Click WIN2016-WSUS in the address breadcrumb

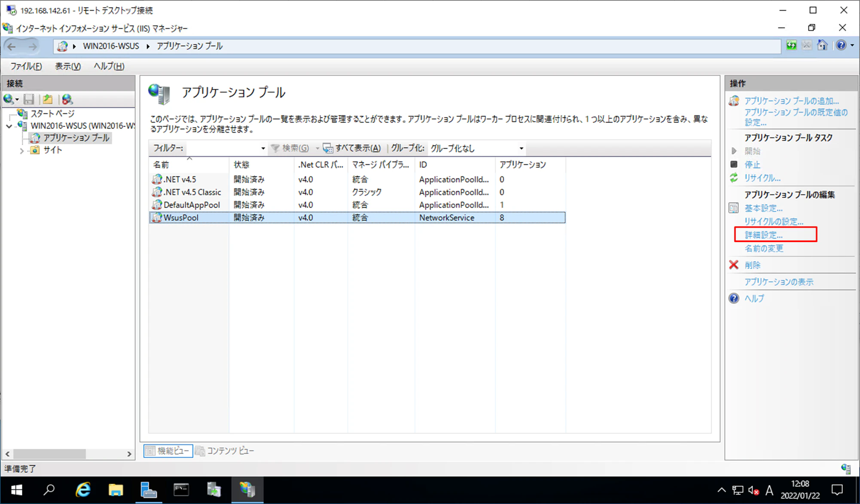point(111,46)
